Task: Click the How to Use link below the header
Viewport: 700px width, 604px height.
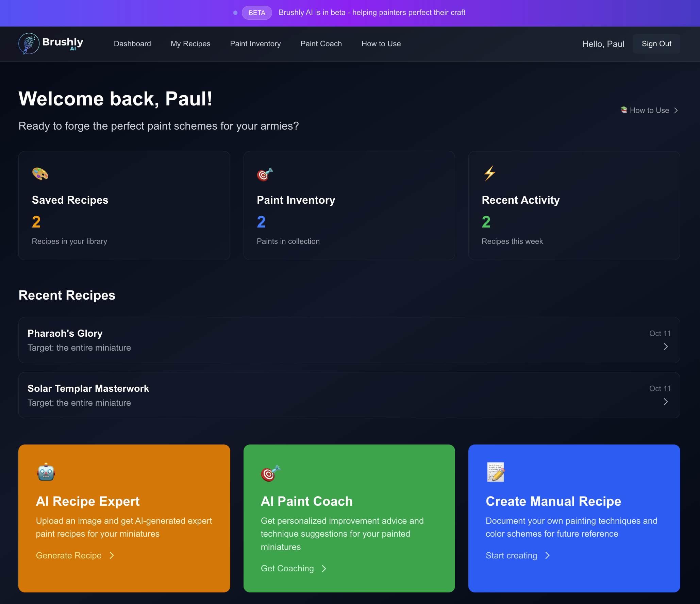Action: point(649,110)
